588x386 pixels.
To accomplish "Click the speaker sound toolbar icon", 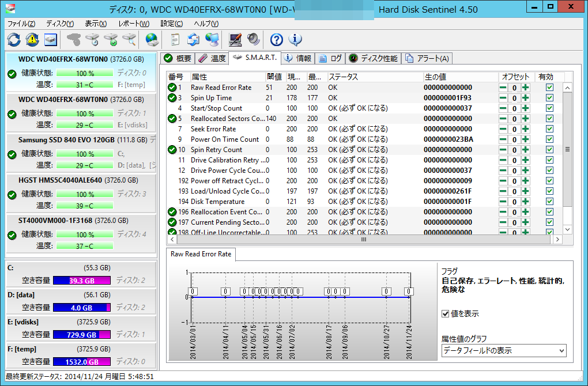I will (254, 39).
